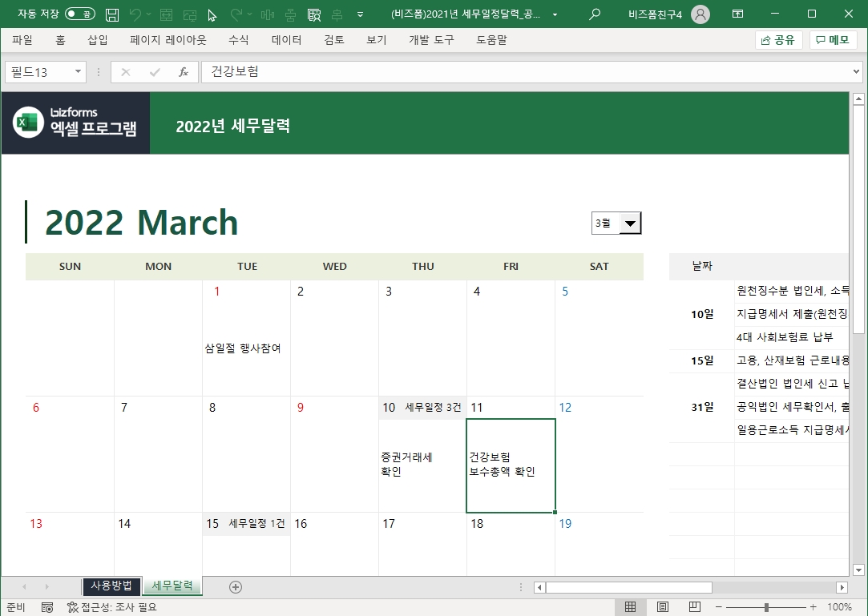The height and width of the screenshot is (616, 868).
Task: Open the user account profile picture
Action: click(x=700, y=14)
